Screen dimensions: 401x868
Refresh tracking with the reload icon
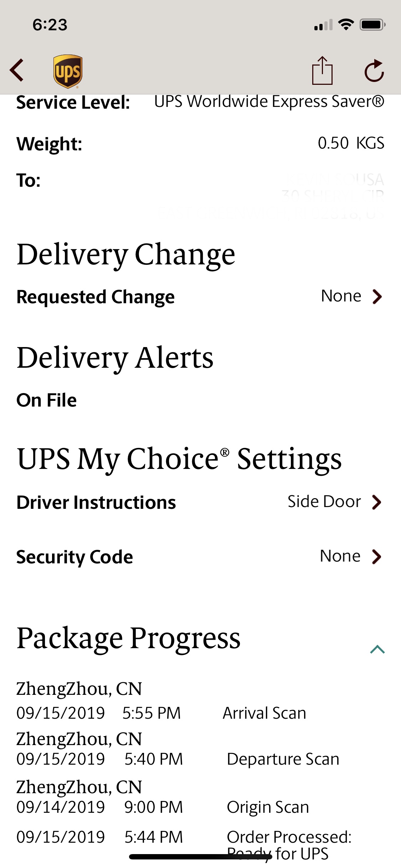(374, 71)
